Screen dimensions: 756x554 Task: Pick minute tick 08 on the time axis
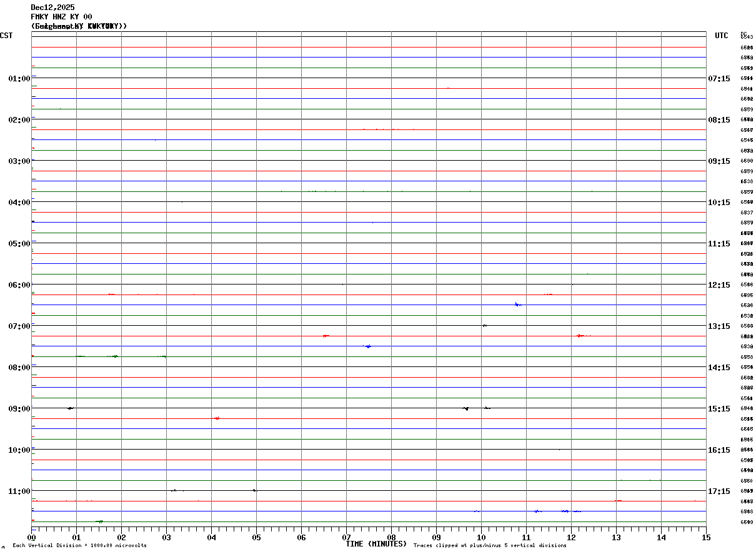click(x=392, y=537)
